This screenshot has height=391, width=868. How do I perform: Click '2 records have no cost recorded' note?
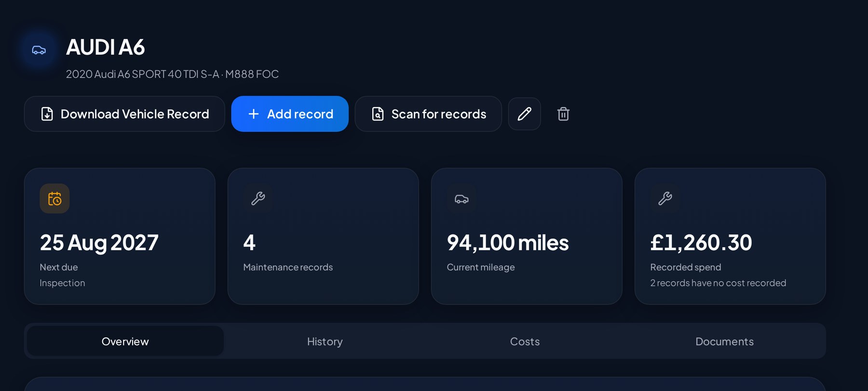pos(718,283)
